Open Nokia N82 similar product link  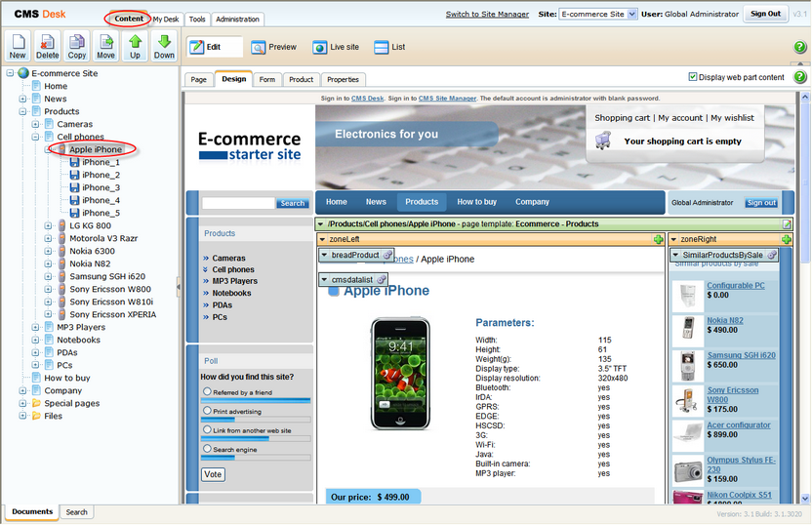(725, 320)
